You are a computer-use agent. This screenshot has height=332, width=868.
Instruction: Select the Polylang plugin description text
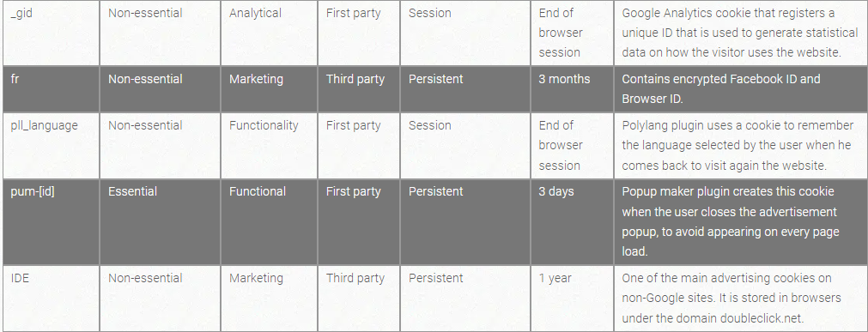click(x=737, y=145)
